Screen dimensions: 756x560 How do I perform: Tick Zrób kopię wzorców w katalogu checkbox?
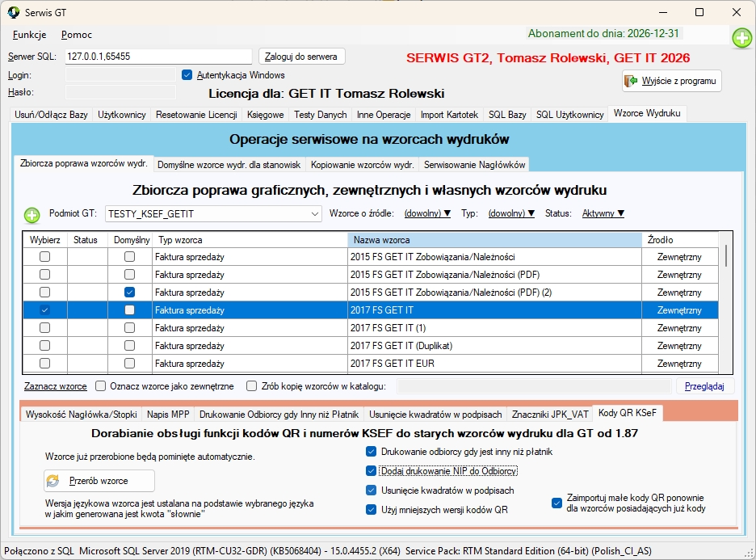(252, 386)
